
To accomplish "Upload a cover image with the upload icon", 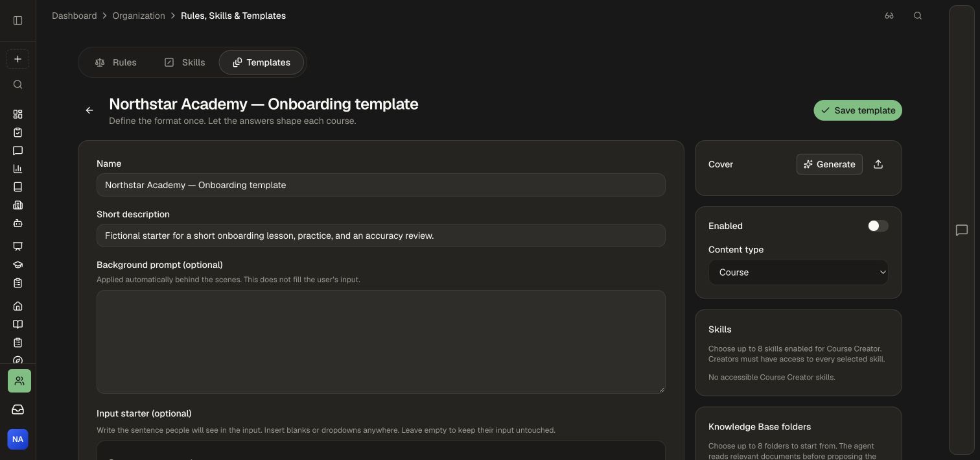I will (x=878, y=164).
